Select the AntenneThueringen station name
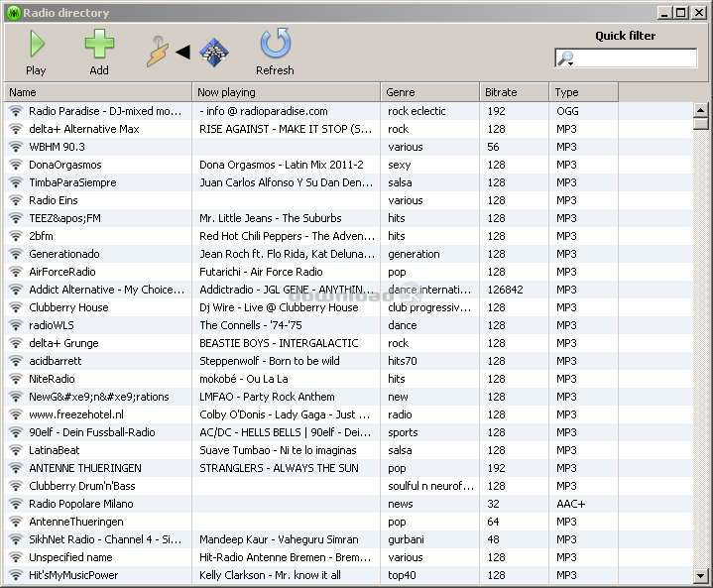Image resolution: width=713 pixels, height=588 pixels. 76,522
